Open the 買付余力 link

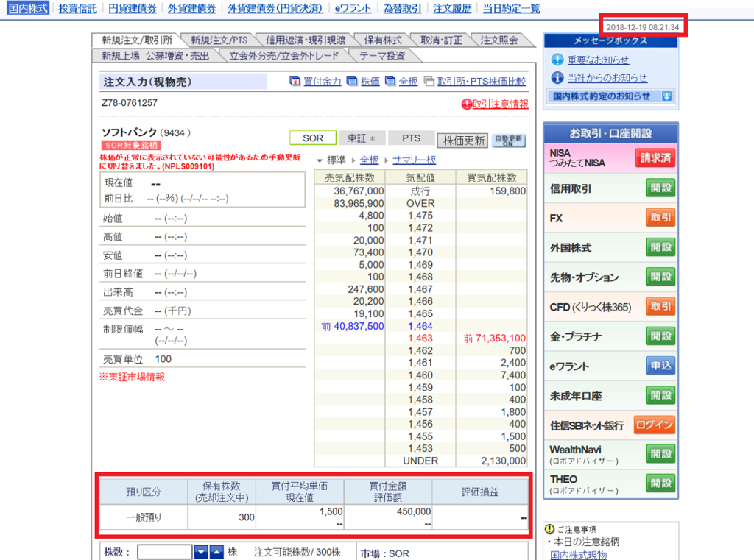[323, 81]
